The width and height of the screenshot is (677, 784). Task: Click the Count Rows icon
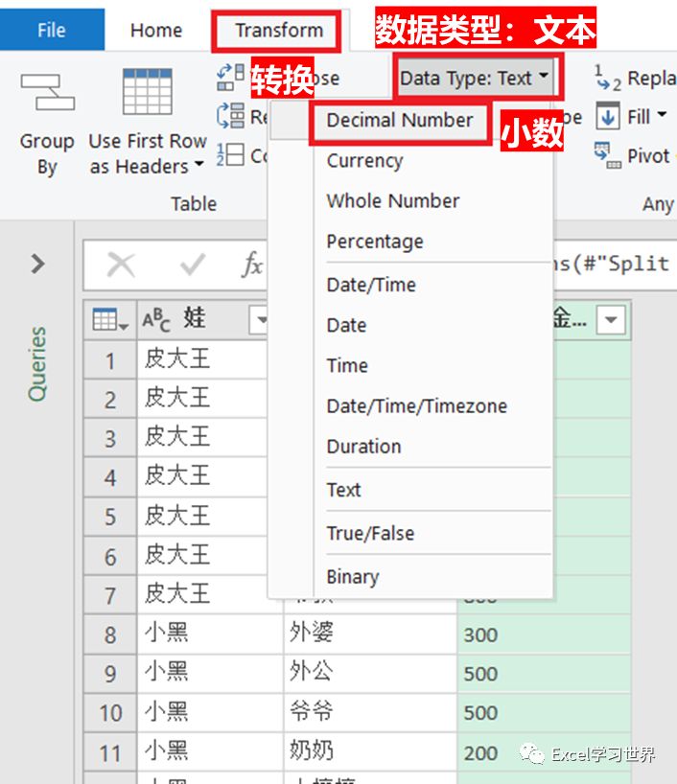click(x=231, y=154)
